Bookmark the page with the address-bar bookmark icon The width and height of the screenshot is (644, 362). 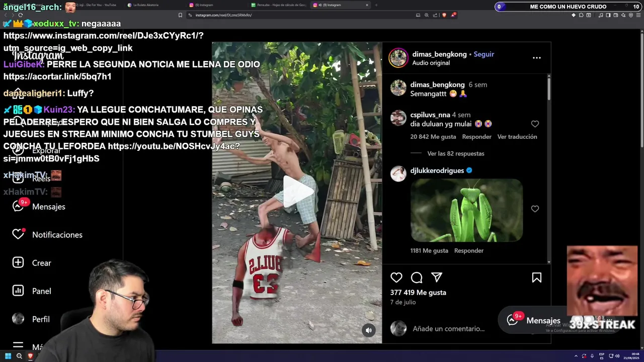click(x=180, y=15)
